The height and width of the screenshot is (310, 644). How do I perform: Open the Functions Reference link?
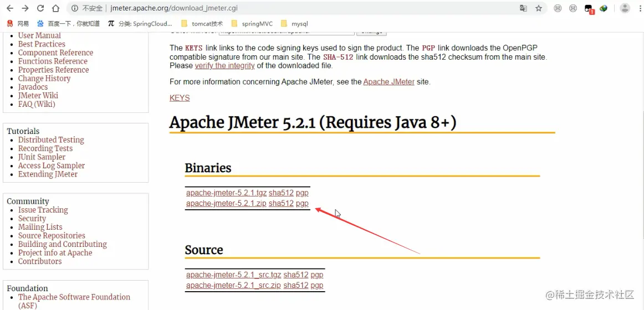(53, 61)
